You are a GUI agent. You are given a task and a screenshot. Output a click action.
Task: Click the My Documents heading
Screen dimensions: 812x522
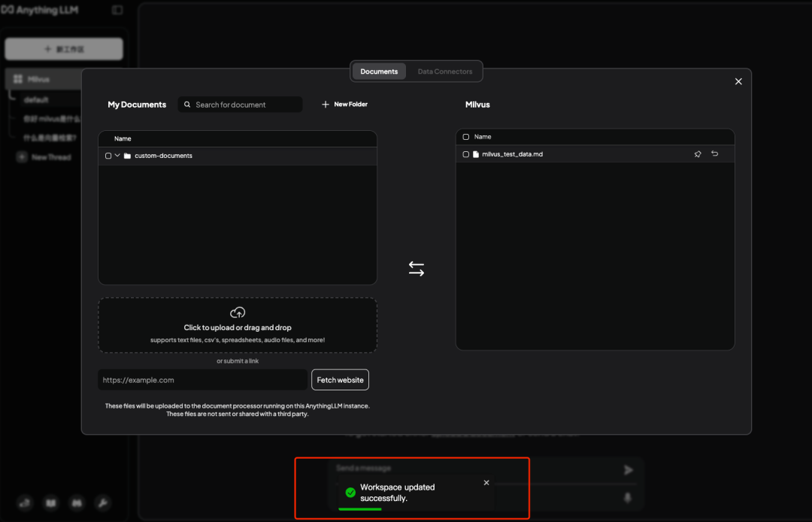[137, 104]
